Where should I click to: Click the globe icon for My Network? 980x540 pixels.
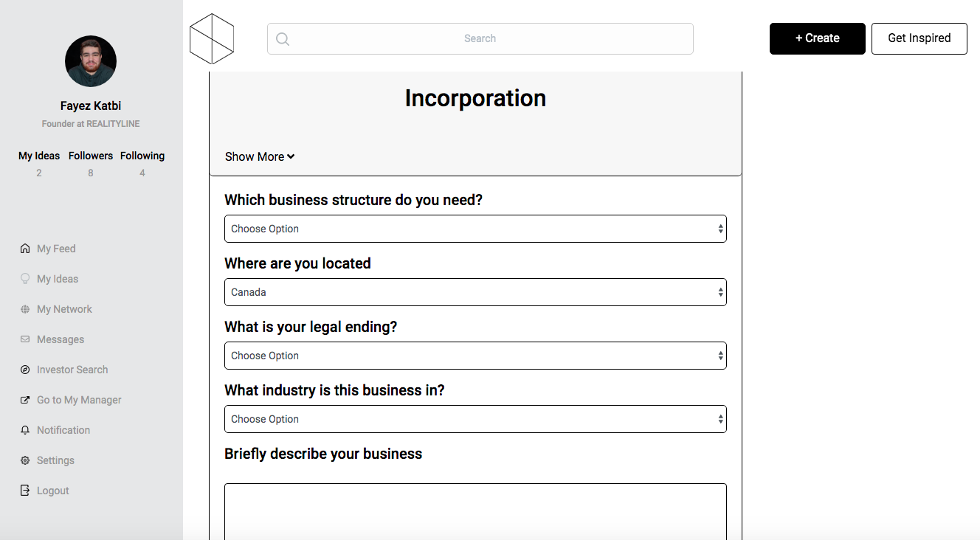pos(25,309)
